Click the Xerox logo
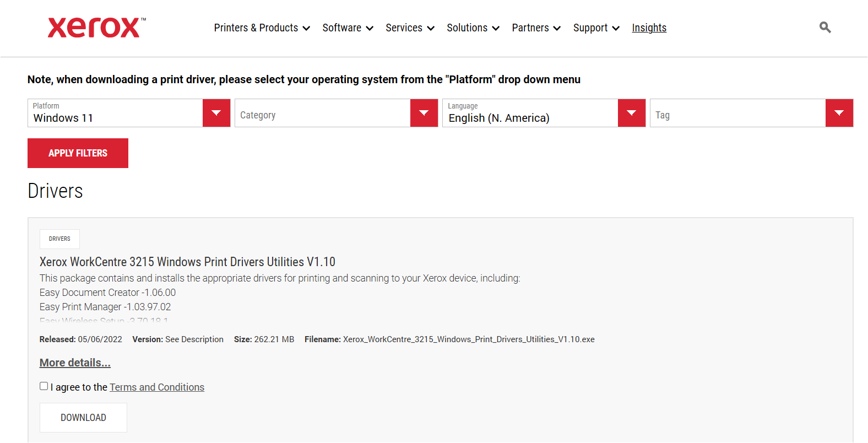Viewport: 868px width, 443px height. [97, 28]
